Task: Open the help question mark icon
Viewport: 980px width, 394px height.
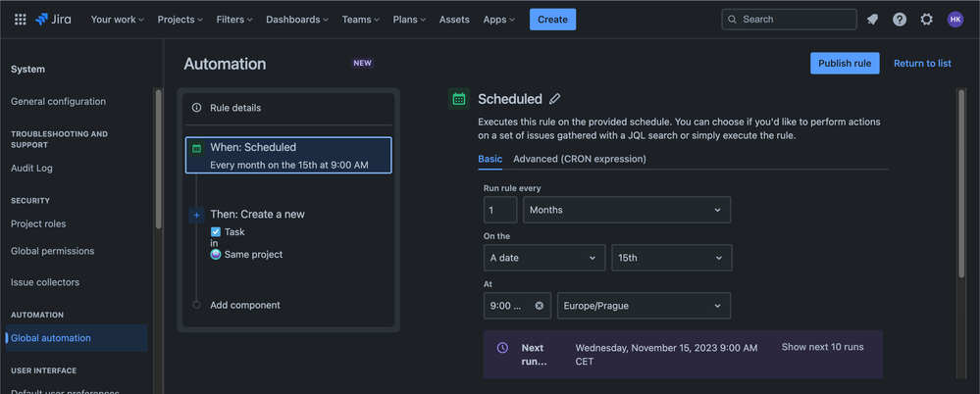Action: [900, 20]
